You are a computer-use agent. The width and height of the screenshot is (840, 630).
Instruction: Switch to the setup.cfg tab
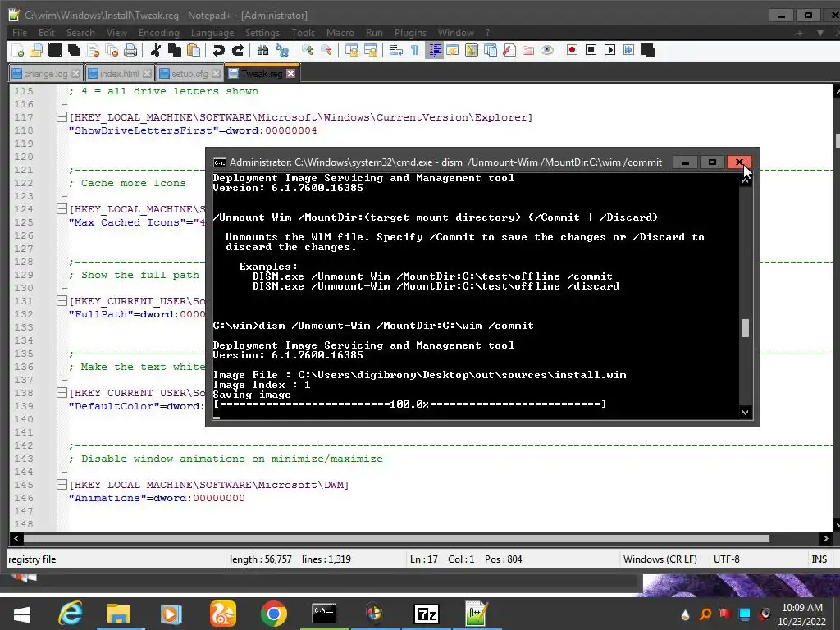(189, 74)
